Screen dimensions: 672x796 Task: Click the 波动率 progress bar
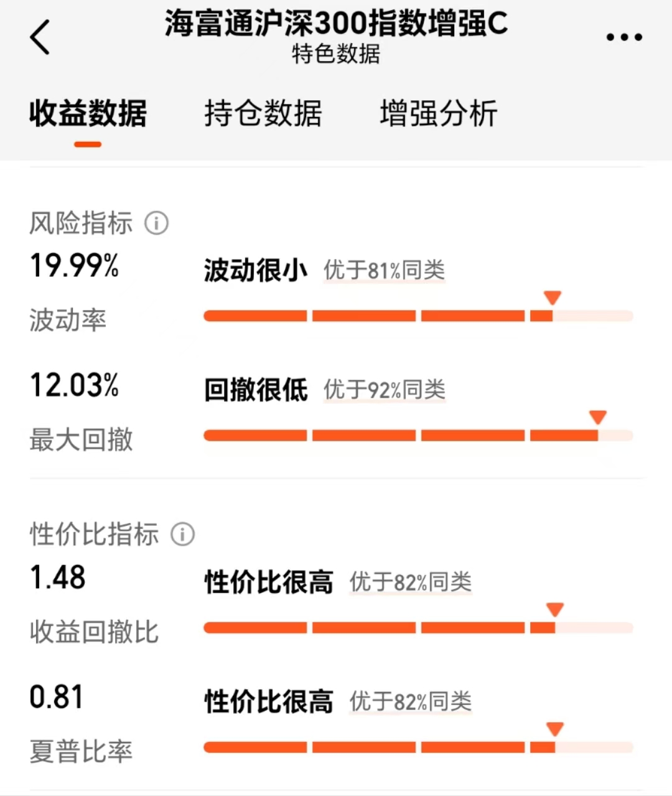418,316
